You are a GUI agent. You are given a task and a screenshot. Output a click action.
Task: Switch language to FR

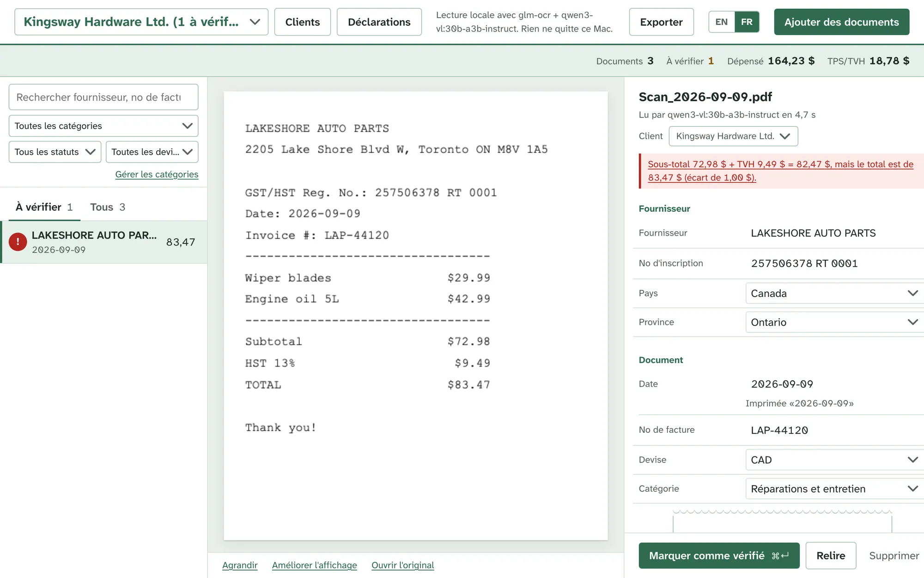(x=747, y=22)
